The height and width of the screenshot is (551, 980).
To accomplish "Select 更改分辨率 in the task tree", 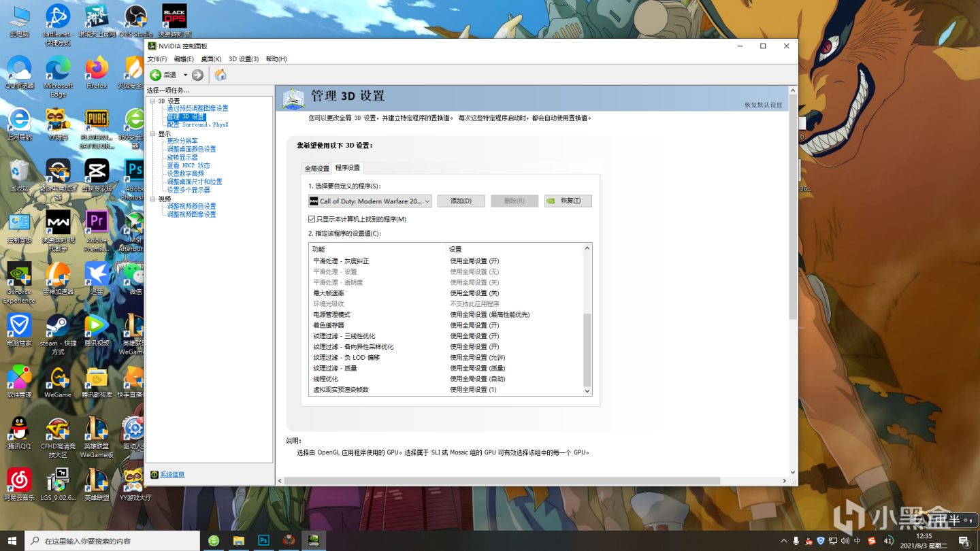I will pyautogui.click(x=182, y=141).
